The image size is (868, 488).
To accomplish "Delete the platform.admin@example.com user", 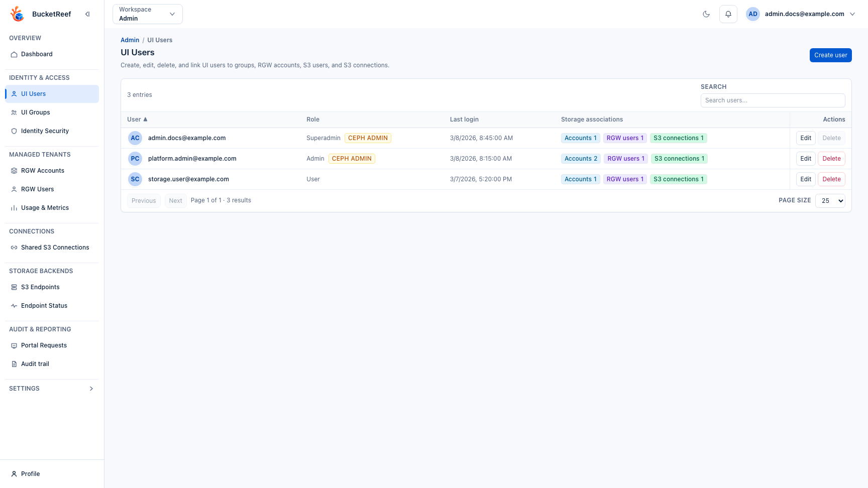I will (831, 159).
